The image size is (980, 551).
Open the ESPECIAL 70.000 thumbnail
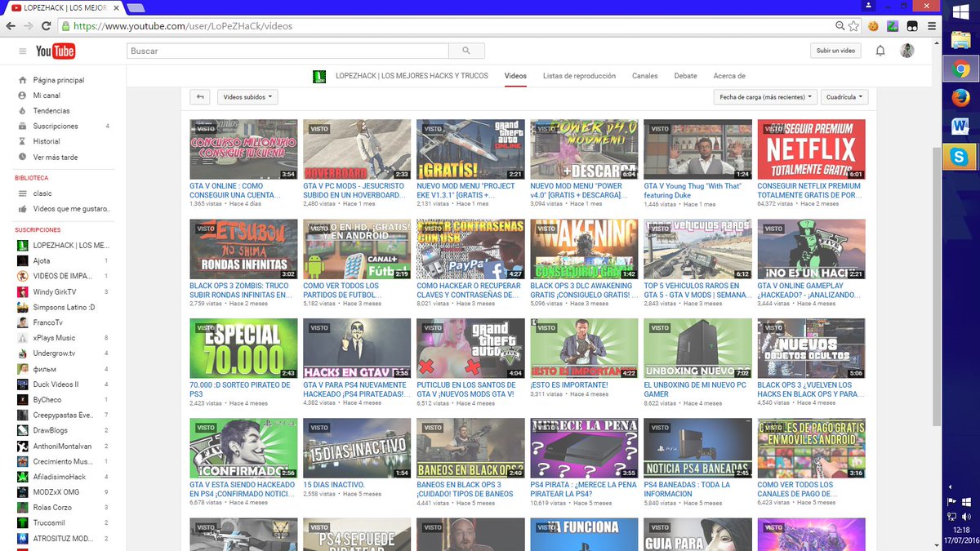click(243, 349)
